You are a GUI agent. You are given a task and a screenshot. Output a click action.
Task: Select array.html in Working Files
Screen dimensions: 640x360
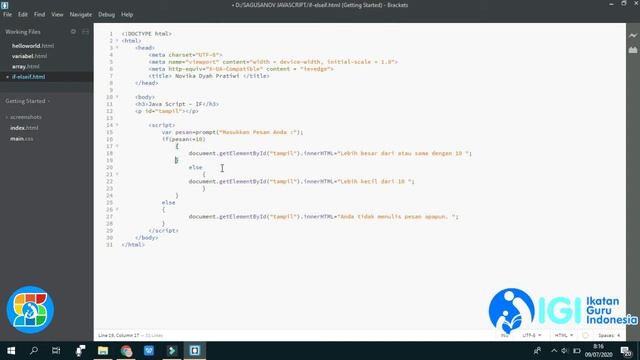click(26, 66)
